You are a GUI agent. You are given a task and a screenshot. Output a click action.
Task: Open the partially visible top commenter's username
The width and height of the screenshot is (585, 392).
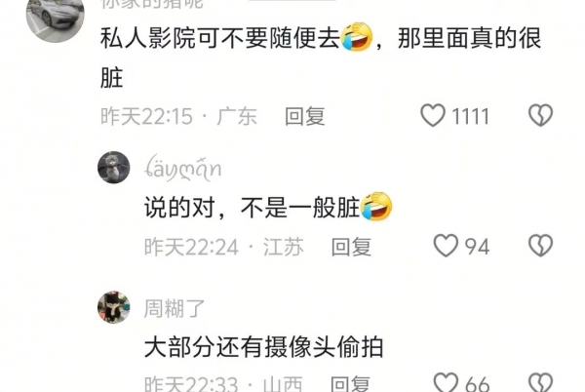[x=152, y=4]
